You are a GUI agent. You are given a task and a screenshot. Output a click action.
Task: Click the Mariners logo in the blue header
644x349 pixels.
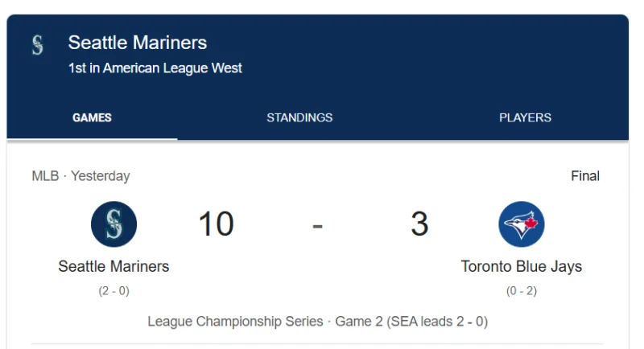click(37, 45)
